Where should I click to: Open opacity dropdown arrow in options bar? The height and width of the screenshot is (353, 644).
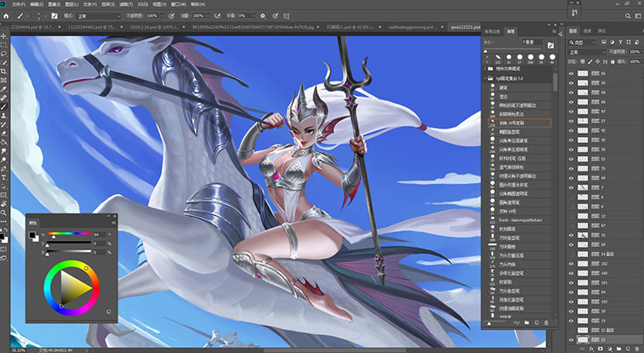point(161,16)
